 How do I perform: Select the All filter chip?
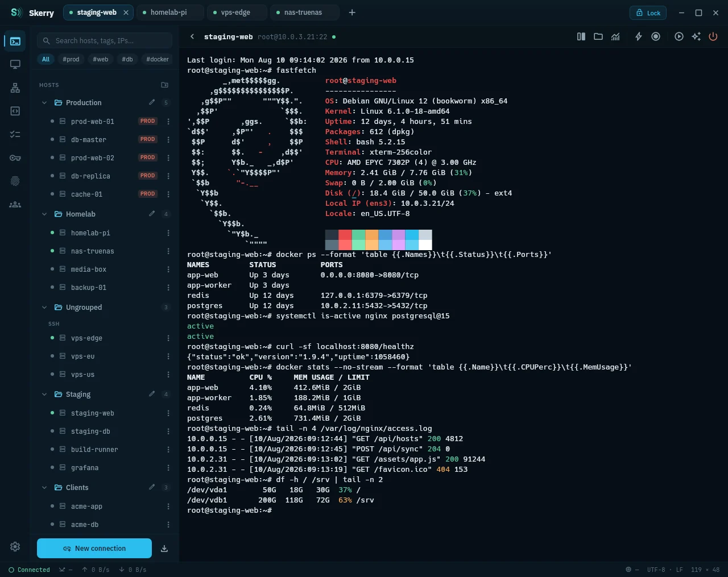pos(46,59)
